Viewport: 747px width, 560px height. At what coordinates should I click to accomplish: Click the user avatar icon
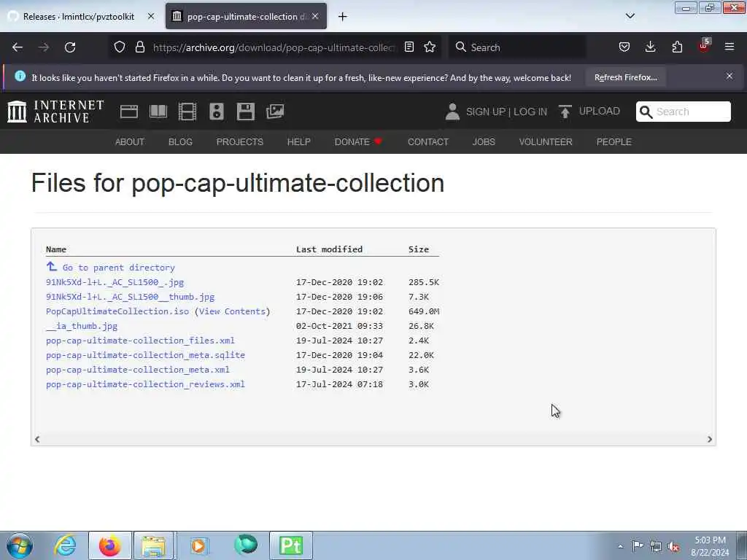point(452,112)
